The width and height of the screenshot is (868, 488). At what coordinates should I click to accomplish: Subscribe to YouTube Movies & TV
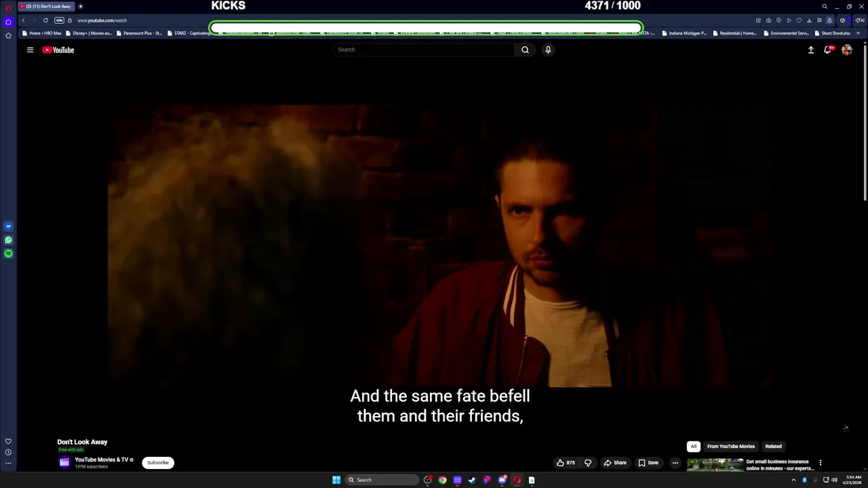[158, 463]
